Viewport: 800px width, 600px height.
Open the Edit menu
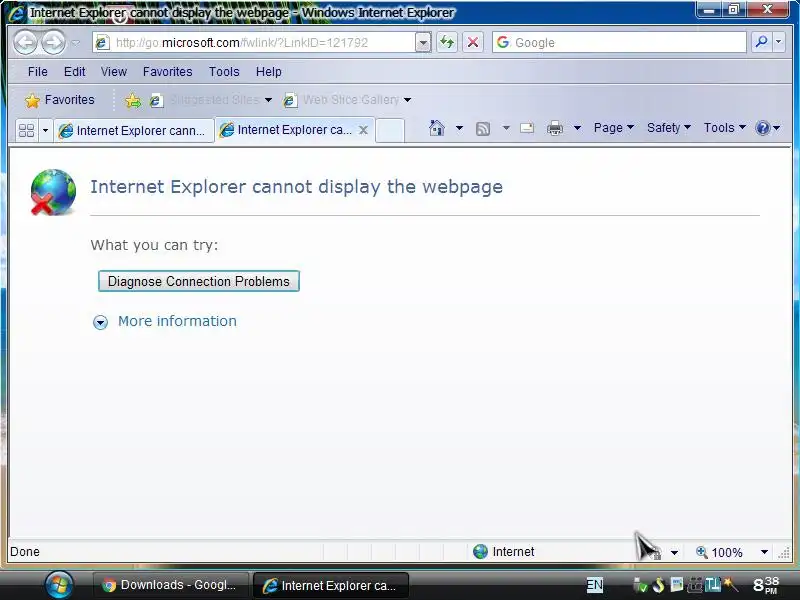point(74,72)
